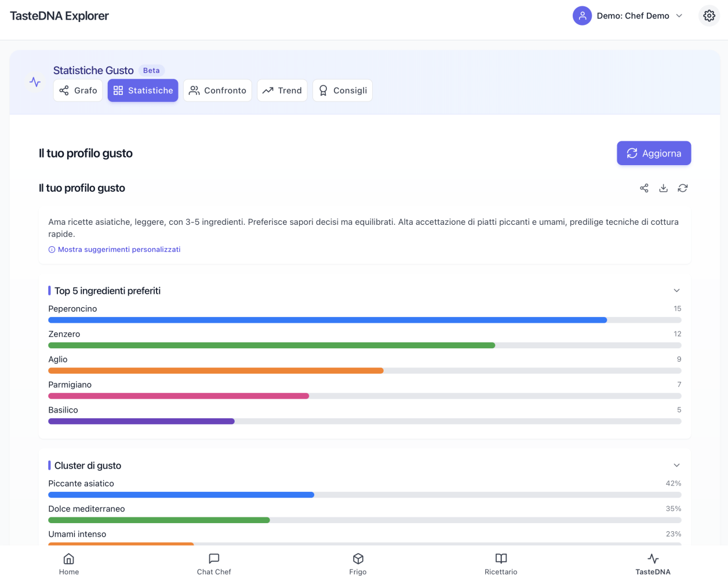The height and width of the screenshot is (584, 728).
Task: Go to Home in bottom navigation
Action: (68, 564)
